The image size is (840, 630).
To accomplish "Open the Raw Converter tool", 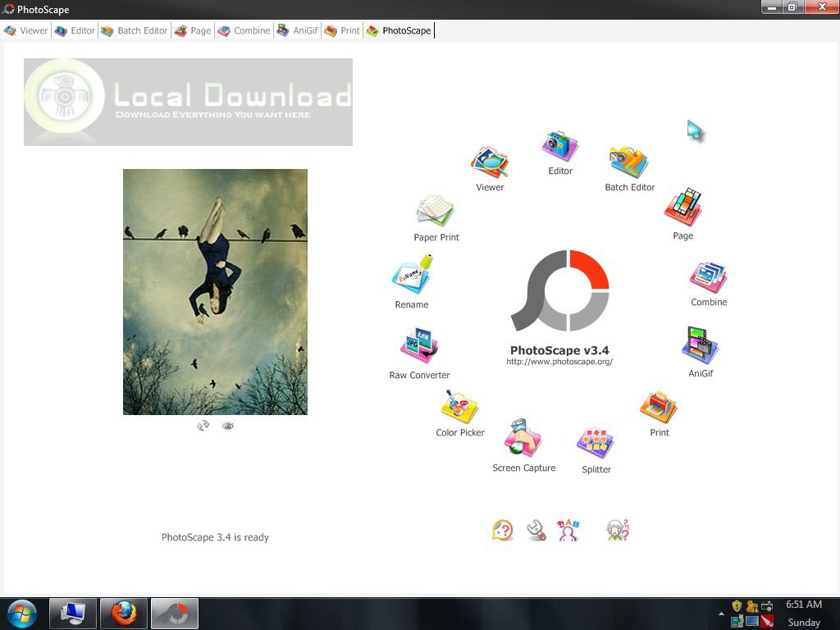I will [x=419, y=346].
